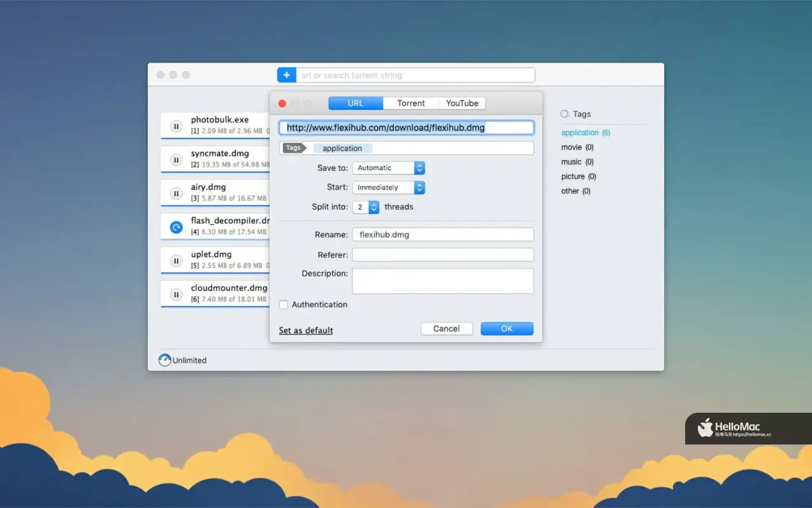This screenshot has height=508, width=812.
Task: Select the picture (0) tag
Action: coord(579,177)
